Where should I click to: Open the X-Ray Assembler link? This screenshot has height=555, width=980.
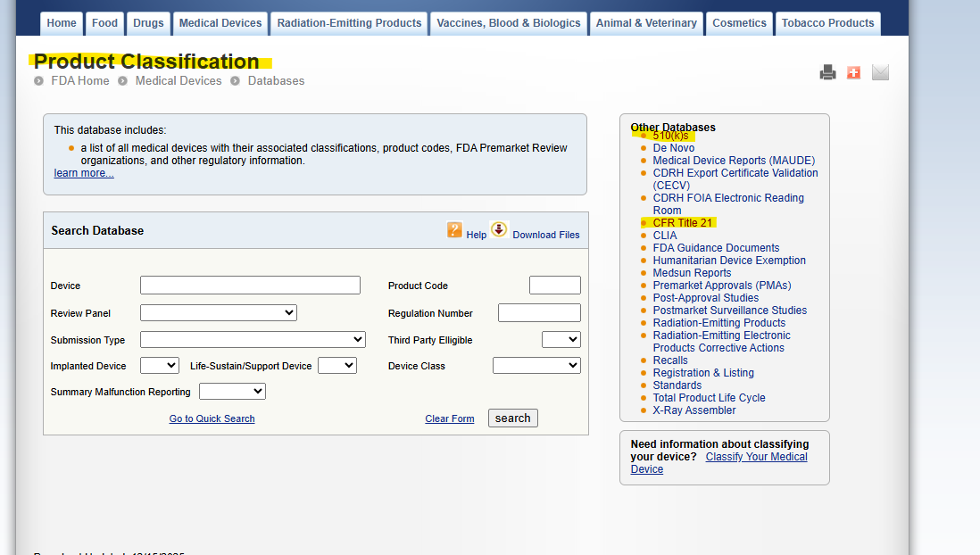pos(694,410)
